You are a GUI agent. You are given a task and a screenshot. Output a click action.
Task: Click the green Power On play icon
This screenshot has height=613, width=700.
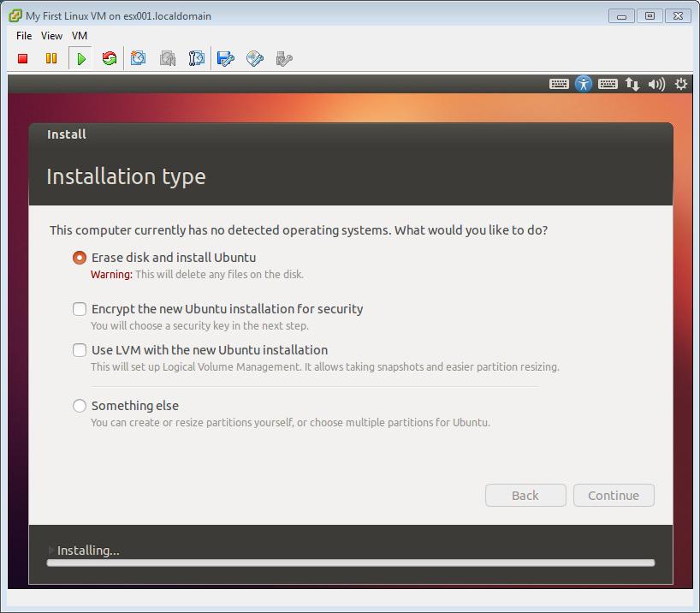pos(80,58)
